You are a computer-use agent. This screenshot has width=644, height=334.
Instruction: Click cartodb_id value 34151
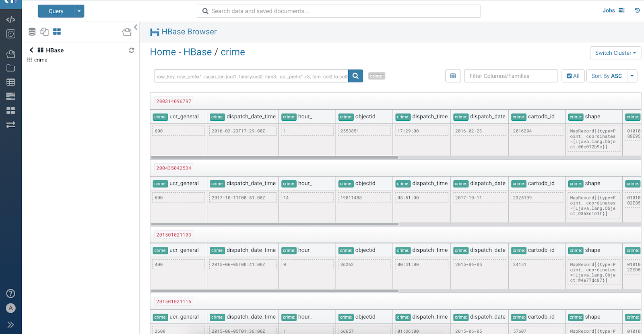click(x=537, y=265)
